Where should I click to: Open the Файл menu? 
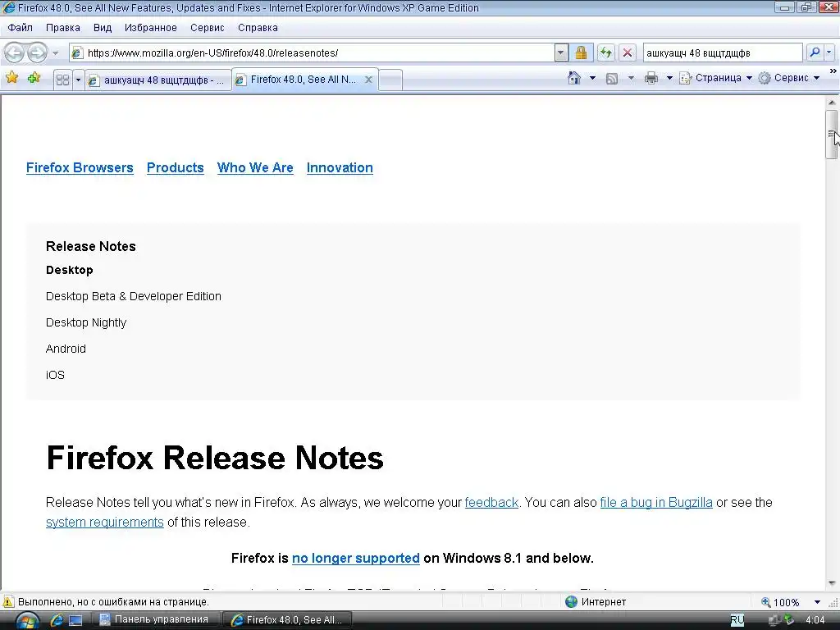pos(20,27)
